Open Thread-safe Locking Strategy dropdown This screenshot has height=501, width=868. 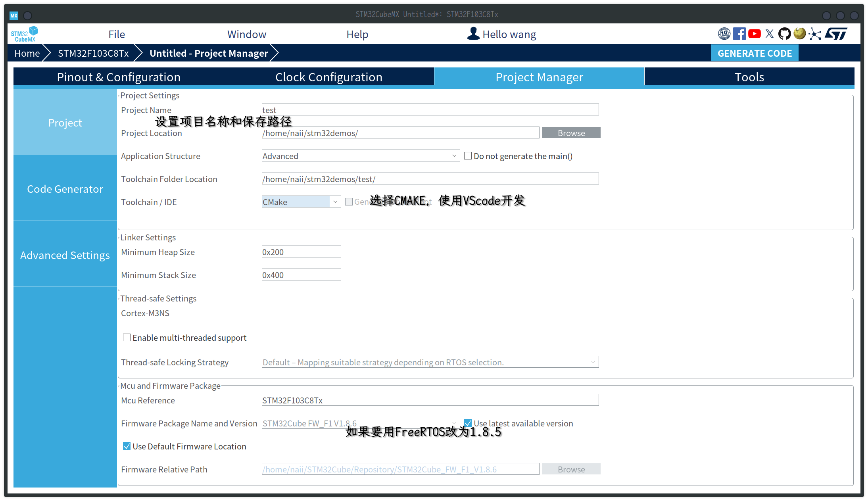[x=430, y=362]
